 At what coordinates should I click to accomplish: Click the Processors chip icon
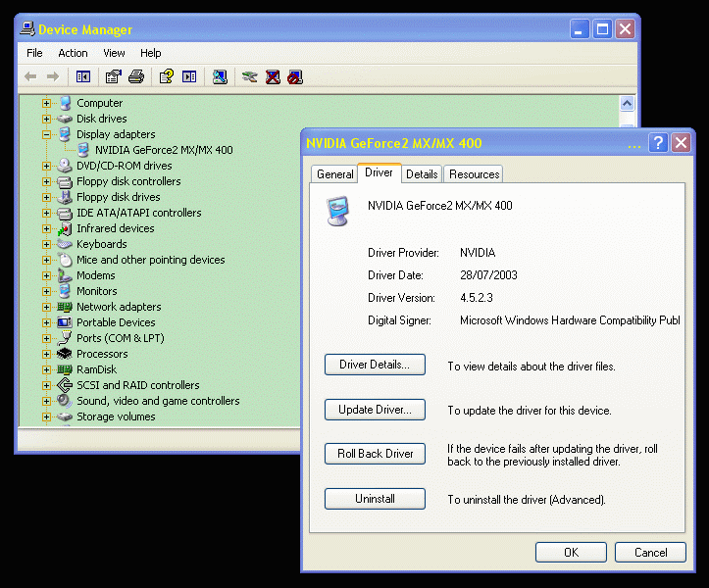tap(65, 354)
